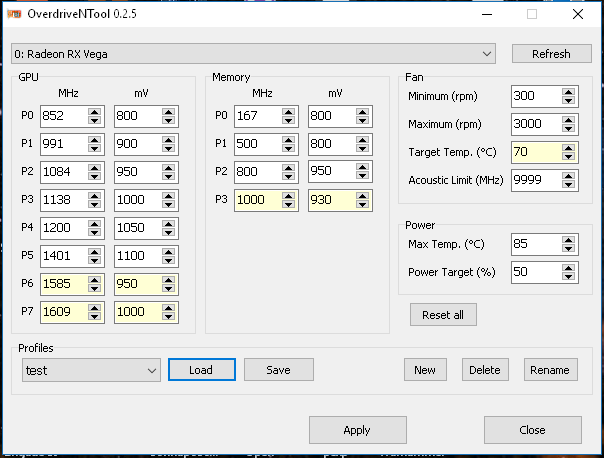Screen dimensions: 604x458
Task: Click the OverdriveNTool title bar app icon
Action: click(14, 14)
